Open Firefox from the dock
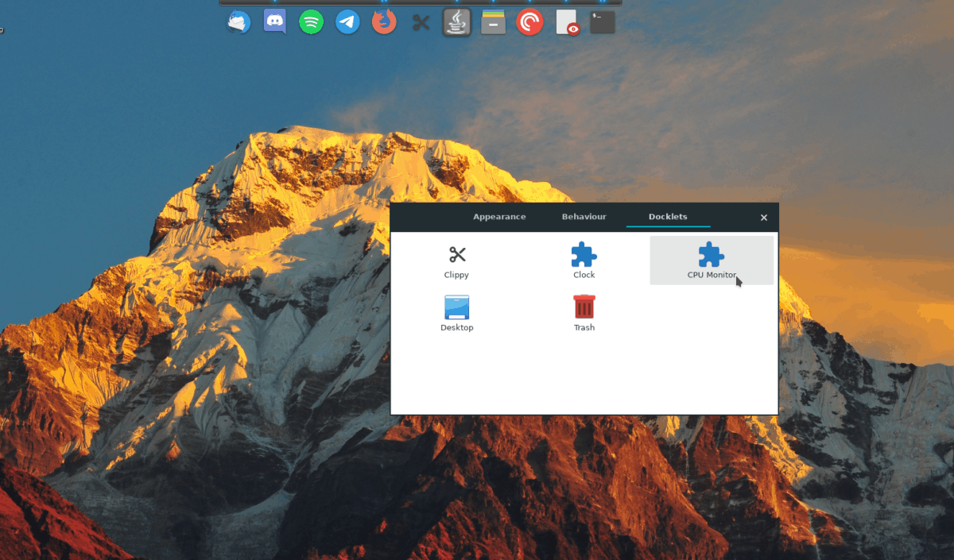Screen dimensions: 954x560 [x=384, y=21]
